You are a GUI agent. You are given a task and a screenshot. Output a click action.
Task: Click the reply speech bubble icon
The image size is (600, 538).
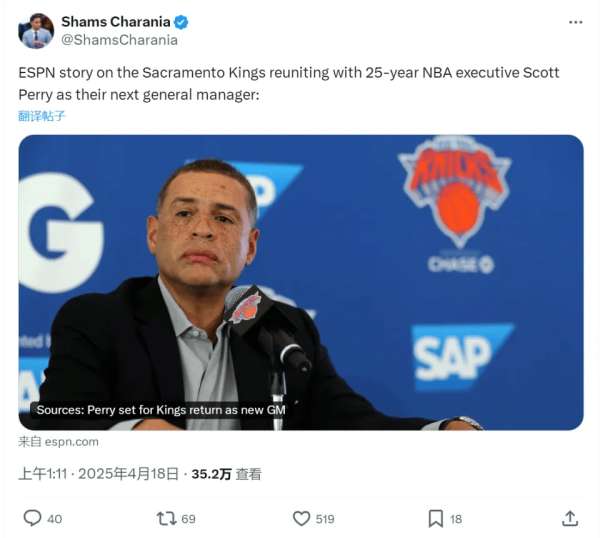(x=32, y=518)
